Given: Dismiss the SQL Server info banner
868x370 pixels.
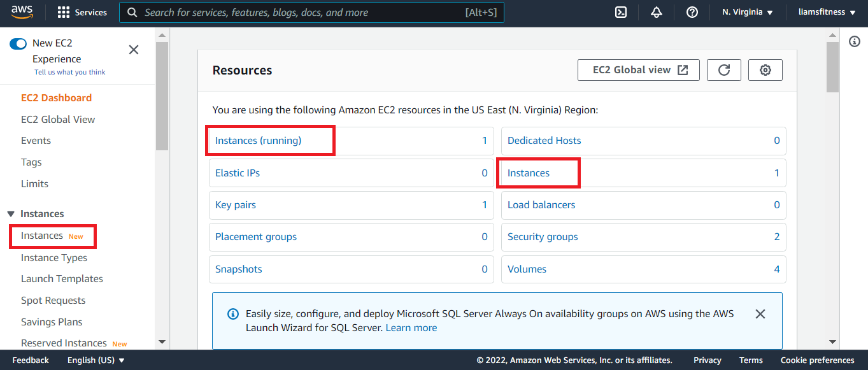Looking at the screenshot, I should [760, 314].
